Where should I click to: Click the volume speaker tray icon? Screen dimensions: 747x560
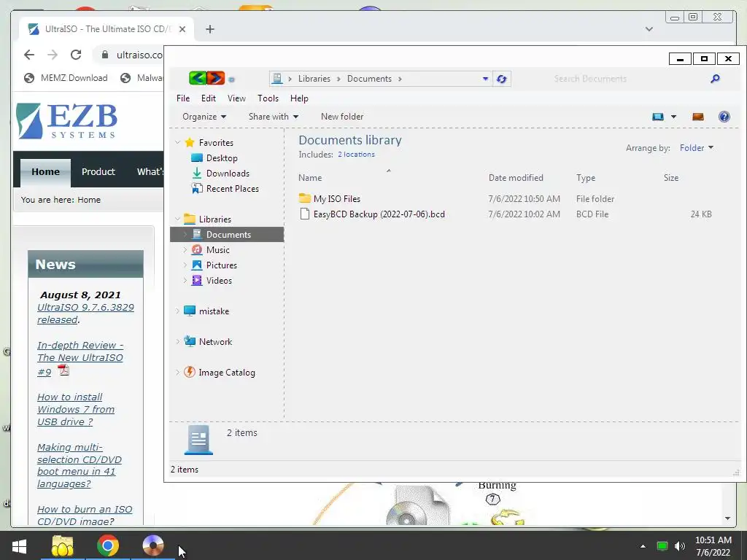679,546
